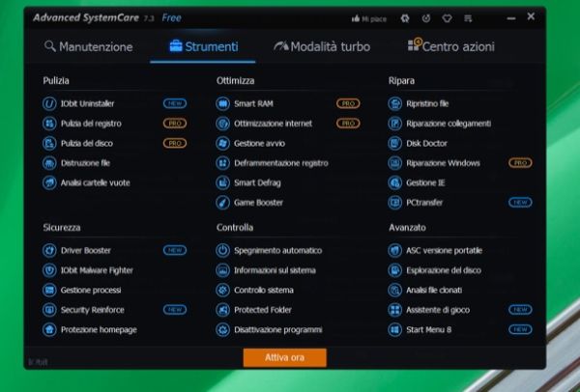Open Disattivazione programmi icon
This screenshot has height=392, width=580.
(x=222, y=329)
